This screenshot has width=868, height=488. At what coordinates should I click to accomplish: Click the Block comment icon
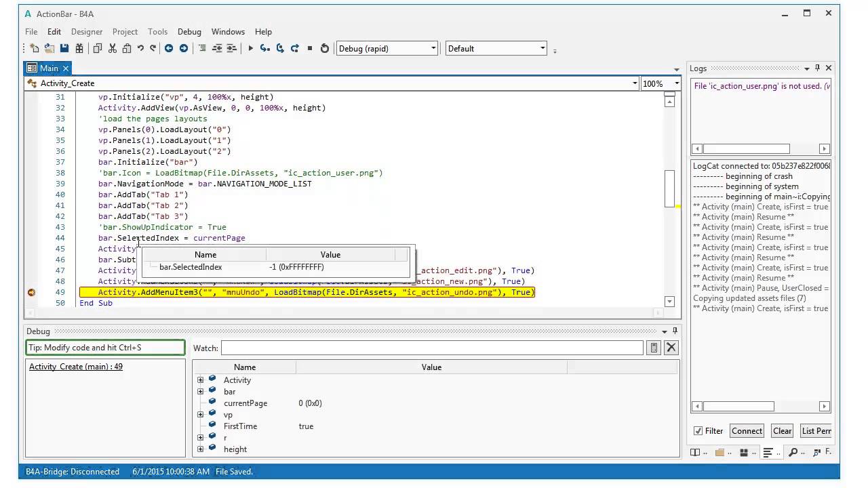click(x=202, y=48)
